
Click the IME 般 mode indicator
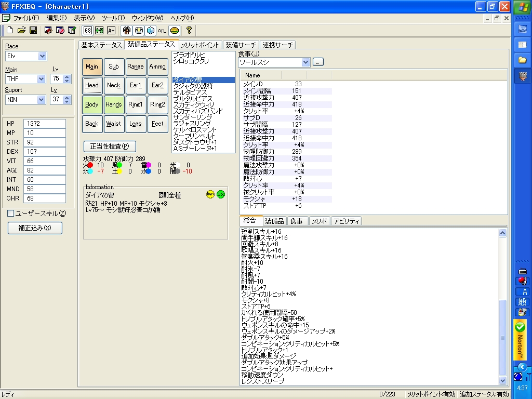[523, 302]
